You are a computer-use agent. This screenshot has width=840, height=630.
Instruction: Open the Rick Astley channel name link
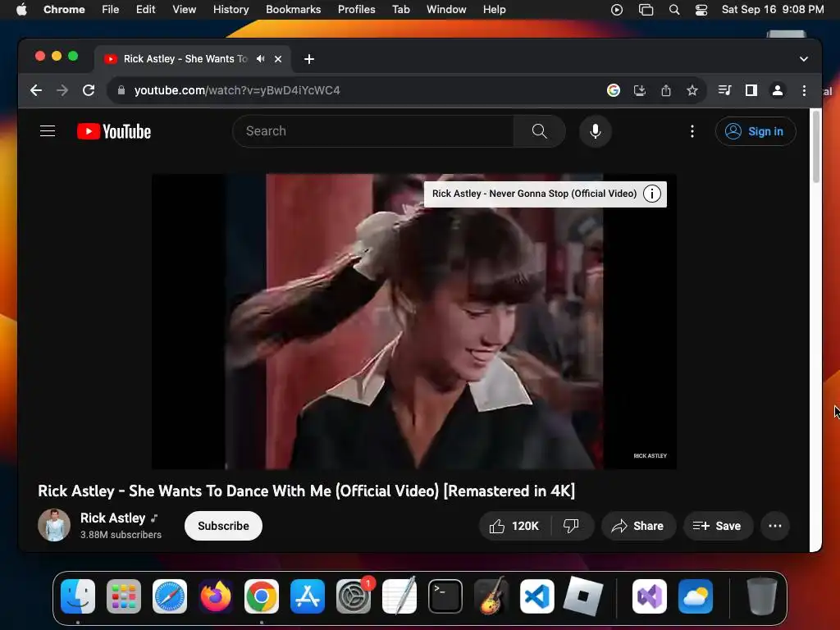[113, 518]
